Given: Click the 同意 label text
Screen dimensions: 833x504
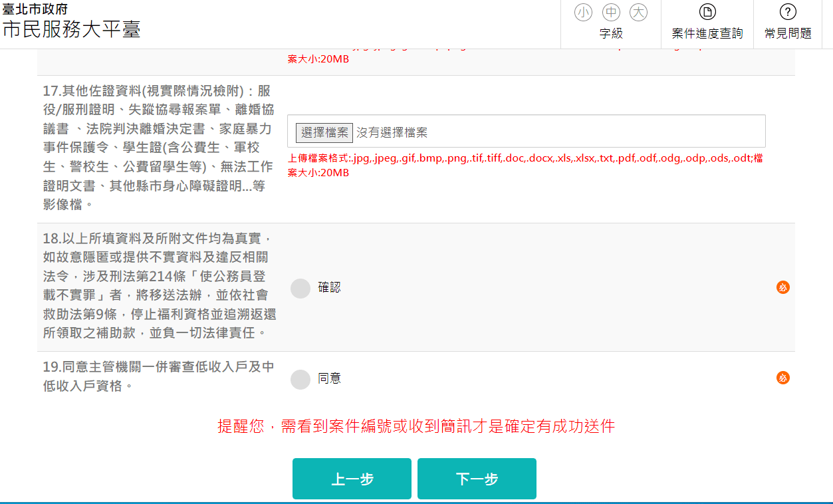Looking at the screenshot, I should click(x=329, y=378).
